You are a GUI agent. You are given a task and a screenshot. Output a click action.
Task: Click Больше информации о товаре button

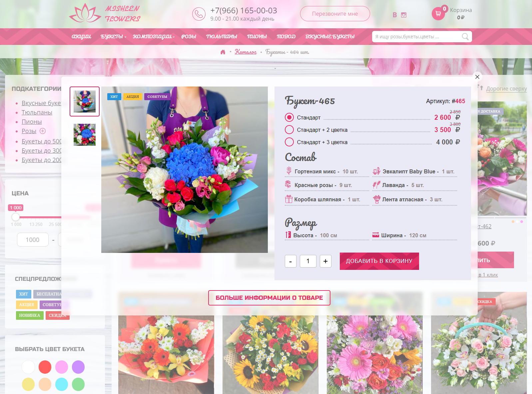tap(269, 298)
